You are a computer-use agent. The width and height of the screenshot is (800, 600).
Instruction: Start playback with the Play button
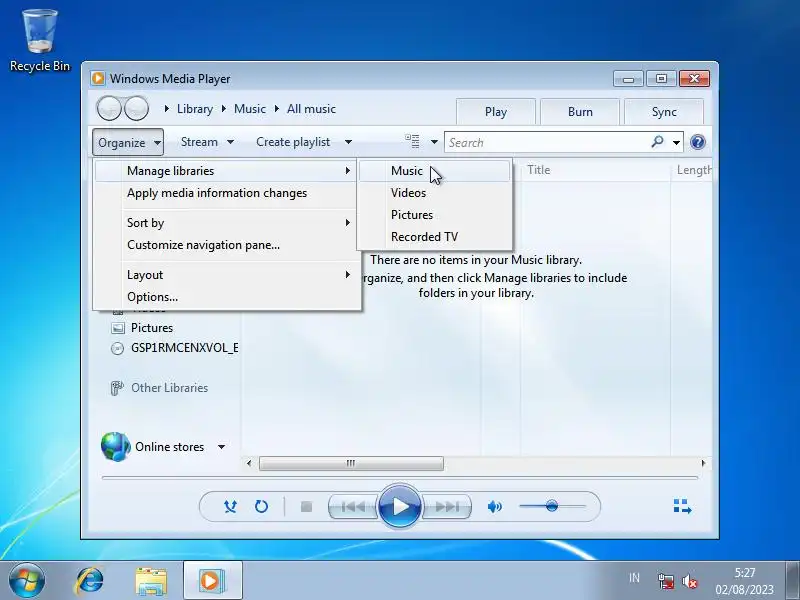400,507
